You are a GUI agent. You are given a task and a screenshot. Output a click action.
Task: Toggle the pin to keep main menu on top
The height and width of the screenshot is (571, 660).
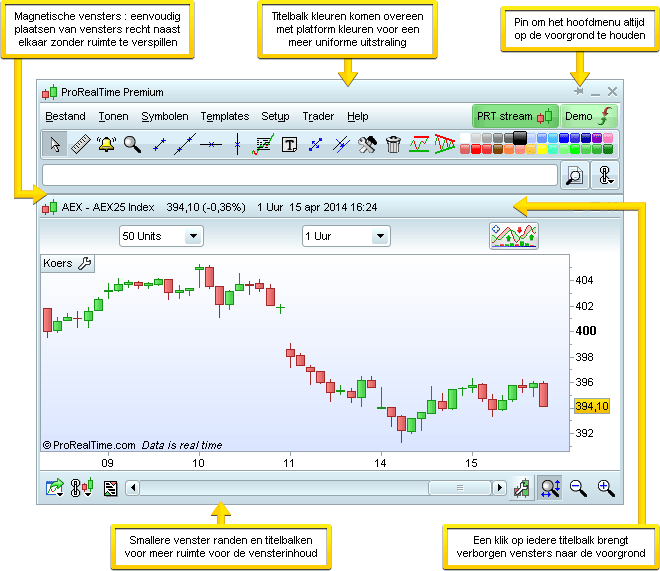[x=579, y=92]
